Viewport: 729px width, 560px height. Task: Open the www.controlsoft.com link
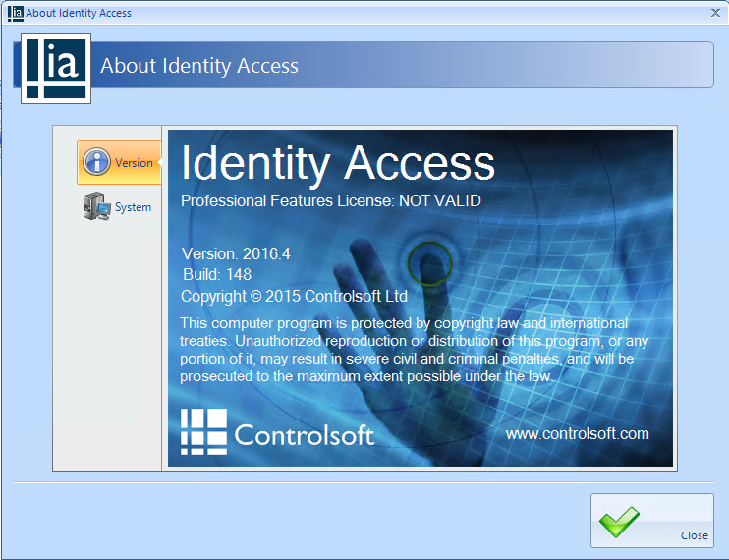coord(577,433)
